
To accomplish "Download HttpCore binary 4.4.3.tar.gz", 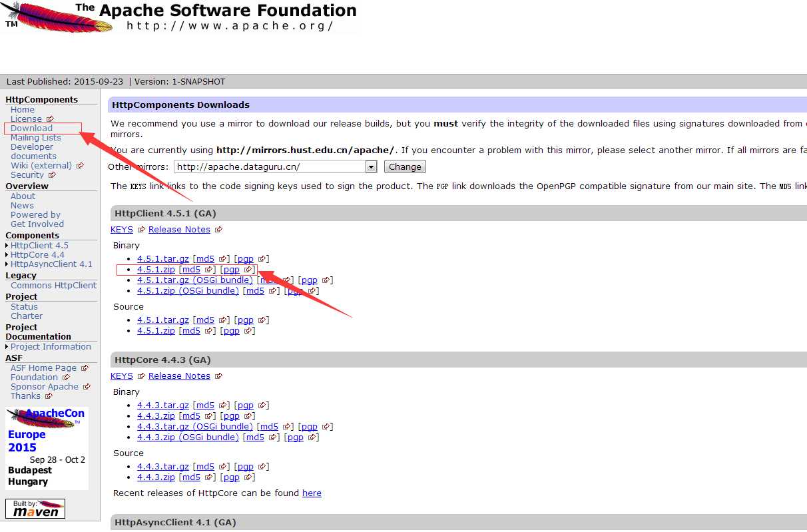I will [x=163, y=405].
